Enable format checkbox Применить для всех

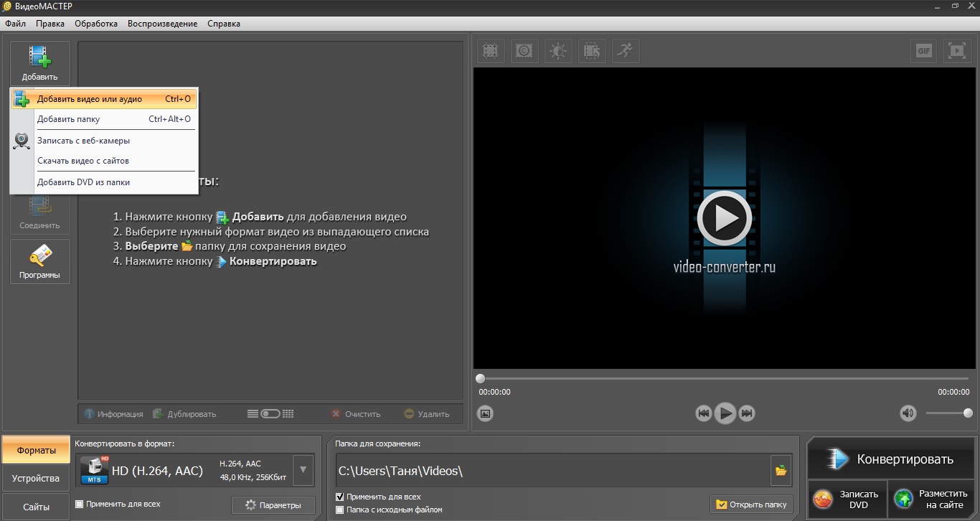80,504
